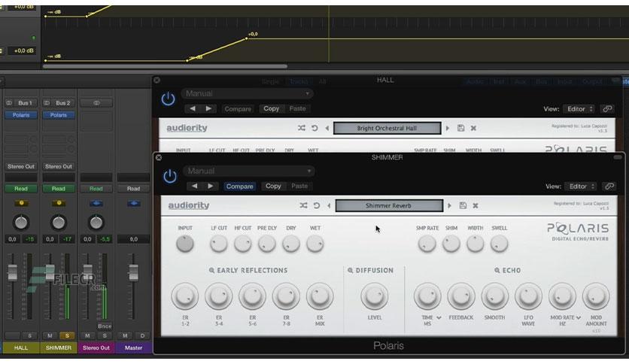Click the blue indicator on Master strip
The width and height of the screenshot is (629, 364).
[x=134, y=204]
